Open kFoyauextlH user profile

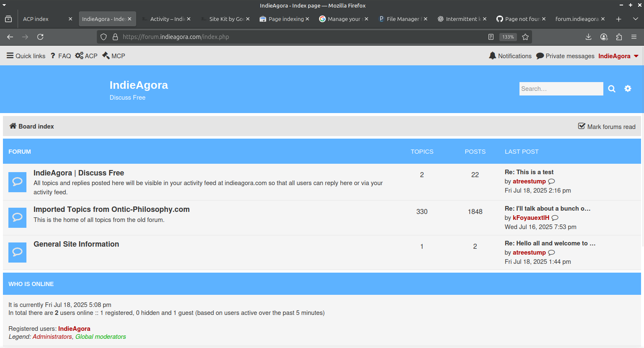tap(531, 218)
